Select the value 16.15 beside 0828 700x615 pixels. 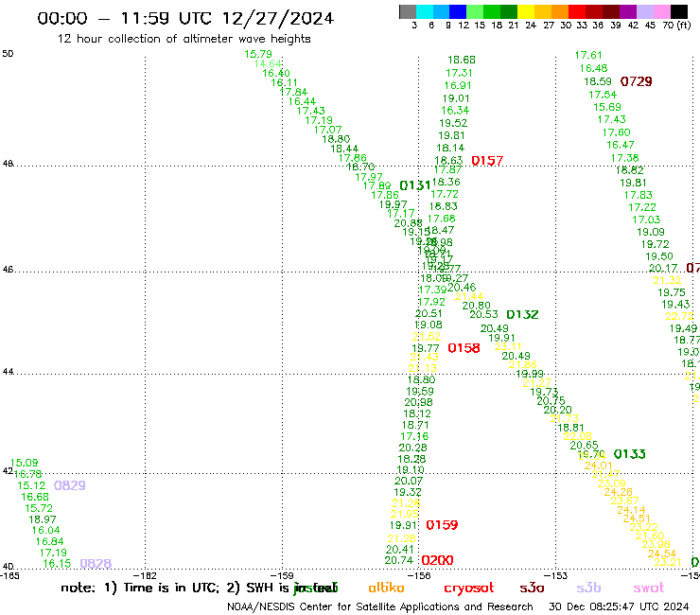click(57, 564)
